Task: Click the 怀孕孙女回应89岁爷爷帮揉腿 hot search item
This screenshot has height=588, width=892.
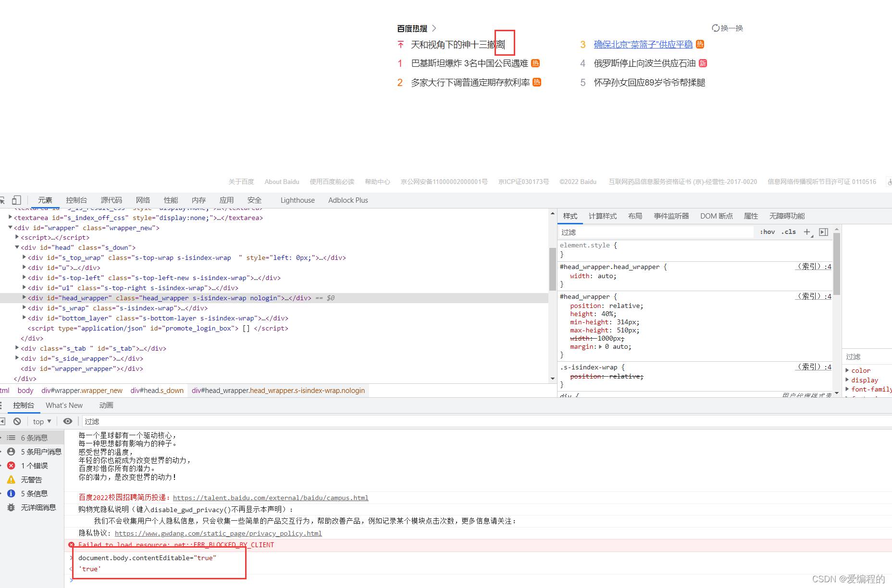Action: pos(649,83)
